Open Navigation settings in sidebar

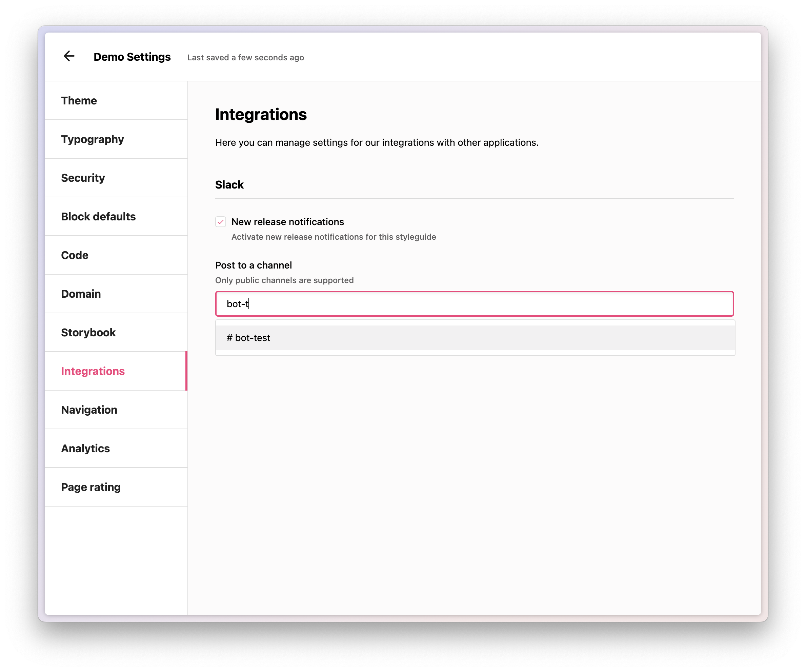[x=116, y=410]
